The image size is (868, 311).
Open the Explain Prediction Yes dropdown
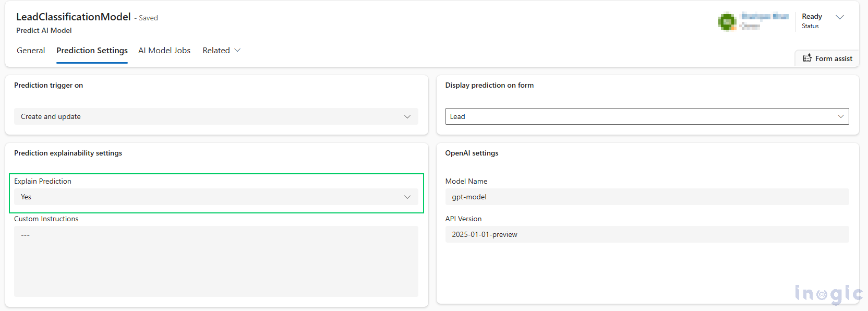pos(216,197)
